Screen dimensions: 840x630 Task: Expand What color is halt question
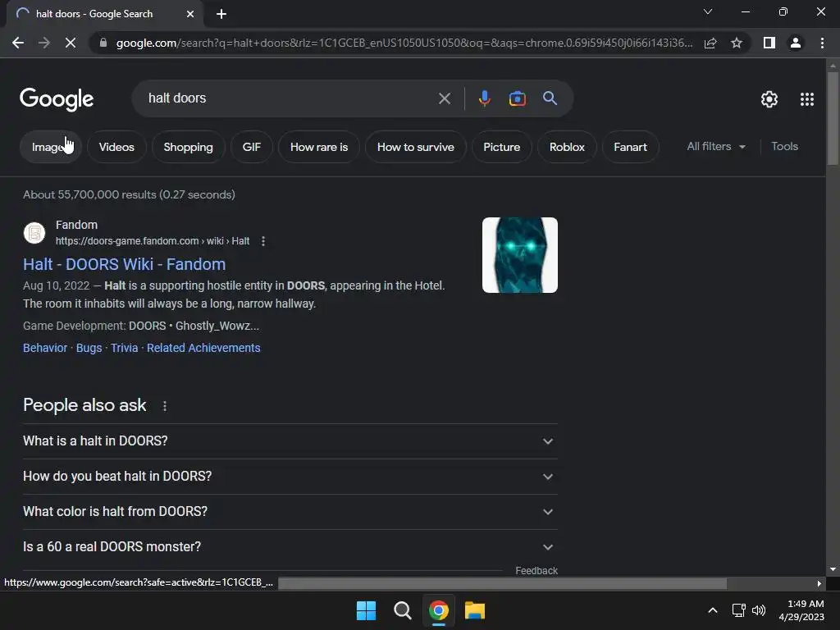[290, 512]
